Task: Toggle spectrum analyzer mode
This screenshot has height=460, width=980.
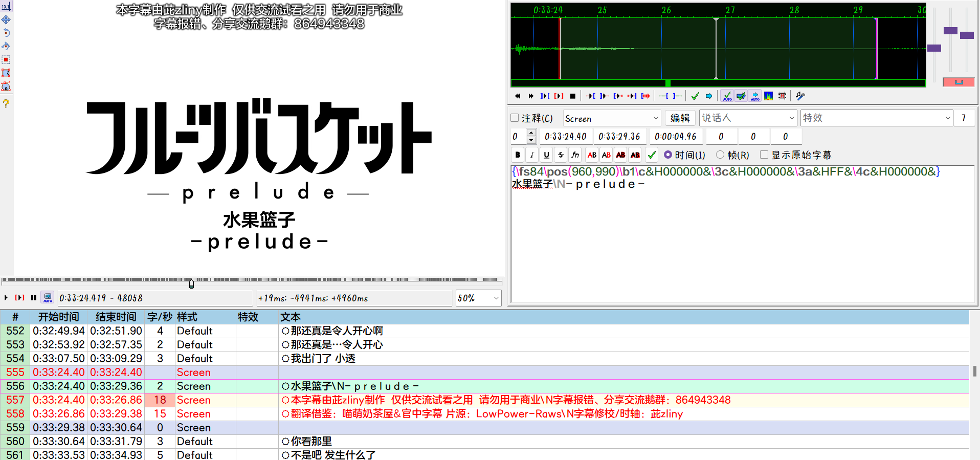Action: 768,96
